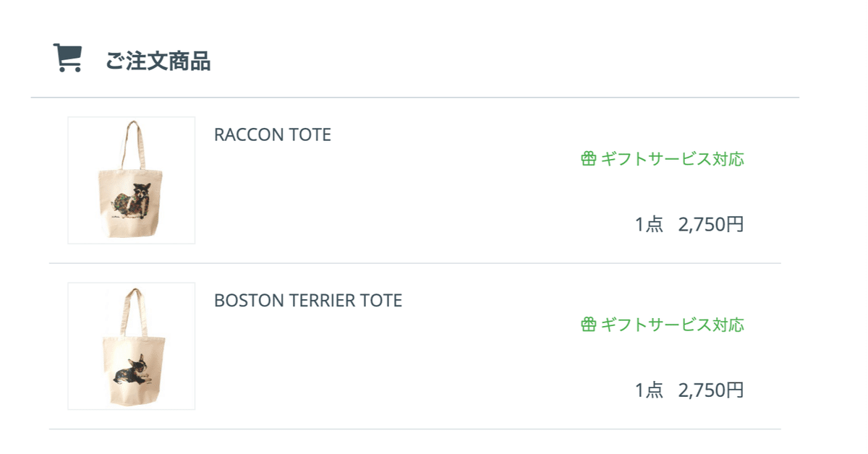
Task: Open the raccoon tote bag thumbnail
Action: [x=131, y=180]
